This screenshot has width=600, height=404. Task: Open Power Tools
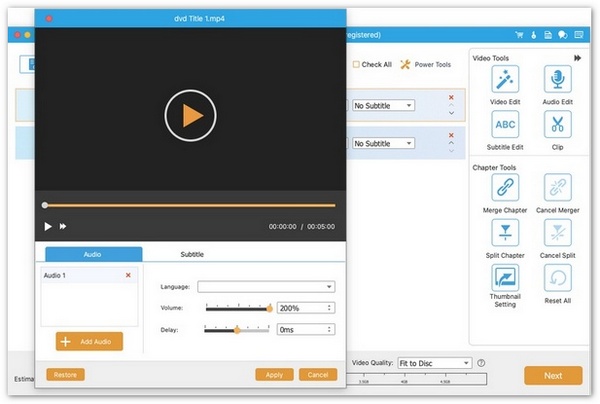pos(426,64)
